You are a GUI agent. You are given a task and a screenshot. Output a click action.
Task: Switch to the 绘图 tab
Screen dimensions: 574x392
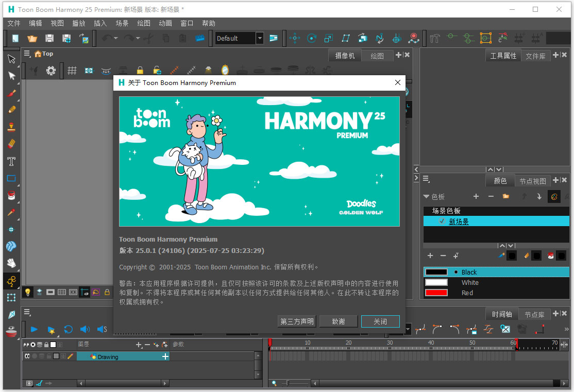click(x=378, y=55)
